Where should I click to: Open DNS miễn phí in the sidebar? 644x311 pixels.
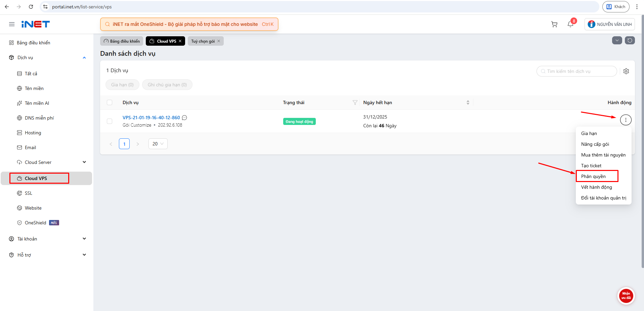tap(46, 118)
